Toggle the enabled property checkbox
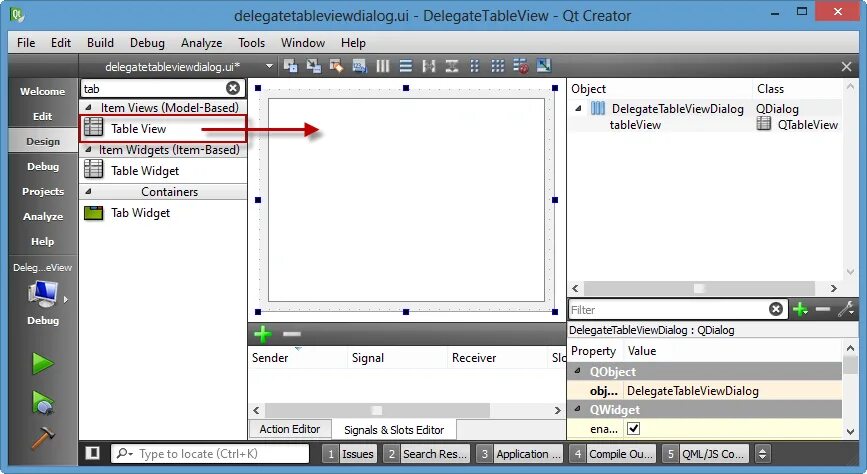This screenshot has height=474, width=867. coord(634,428)
